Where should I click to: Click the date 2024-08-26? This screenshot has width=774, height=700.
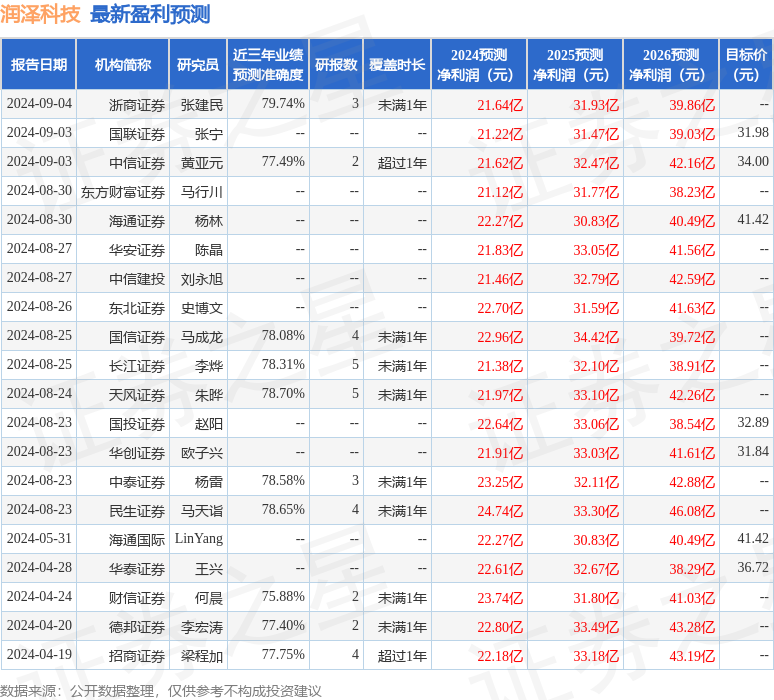click(x=39, y=307)
